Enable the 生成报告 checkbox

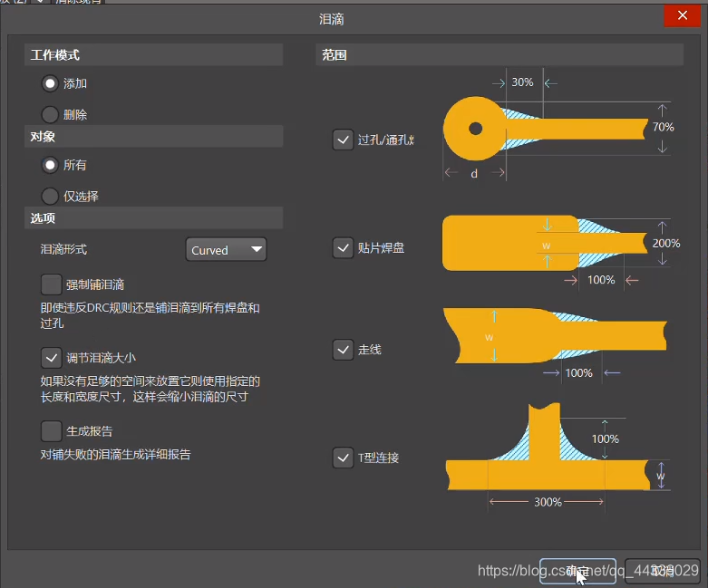51,431
